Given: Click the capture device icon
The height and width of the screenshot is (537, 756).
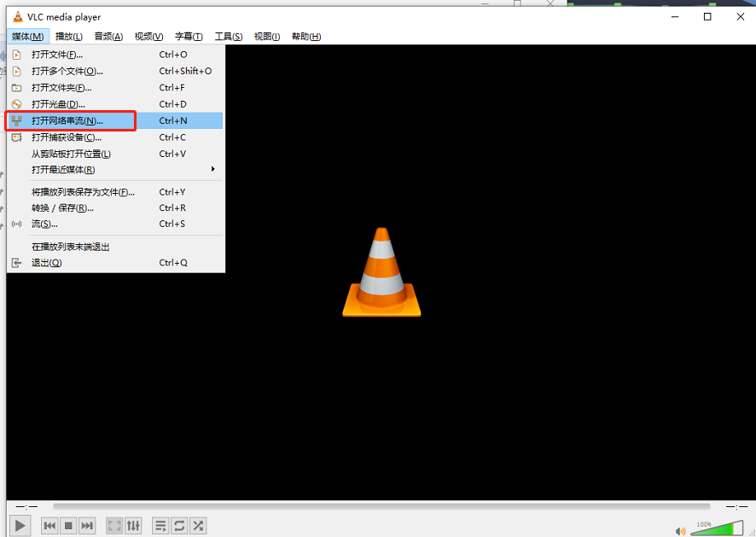Looking at the screenshot, I should [x=17, y=137].
